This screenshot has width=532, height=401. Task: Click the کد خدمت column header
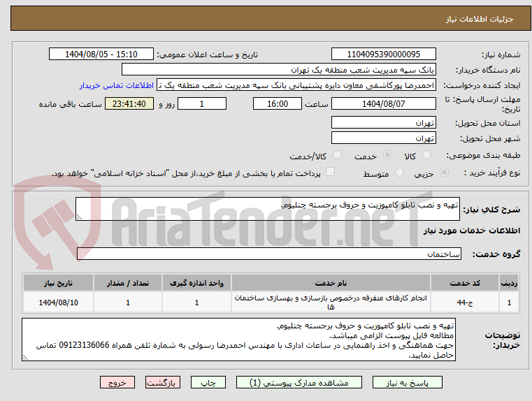click(x=465, y=283)
